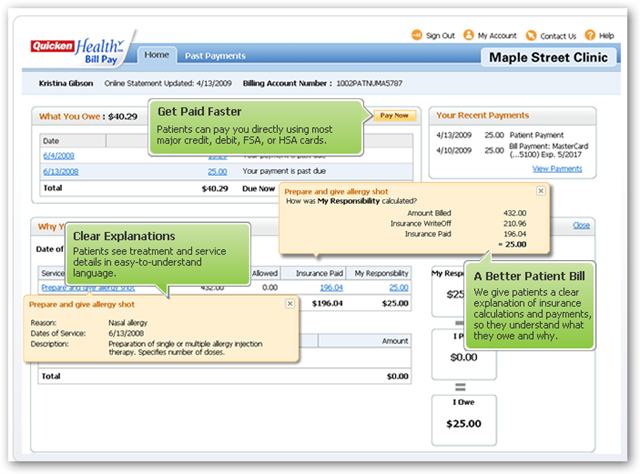Click the Sign Out text link

(440, 36)
